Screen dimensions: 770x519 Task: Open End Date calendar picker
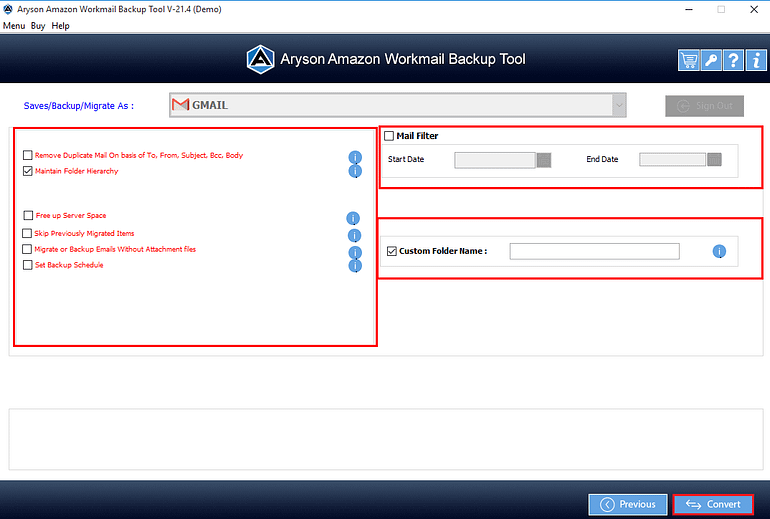click(714, 160)
